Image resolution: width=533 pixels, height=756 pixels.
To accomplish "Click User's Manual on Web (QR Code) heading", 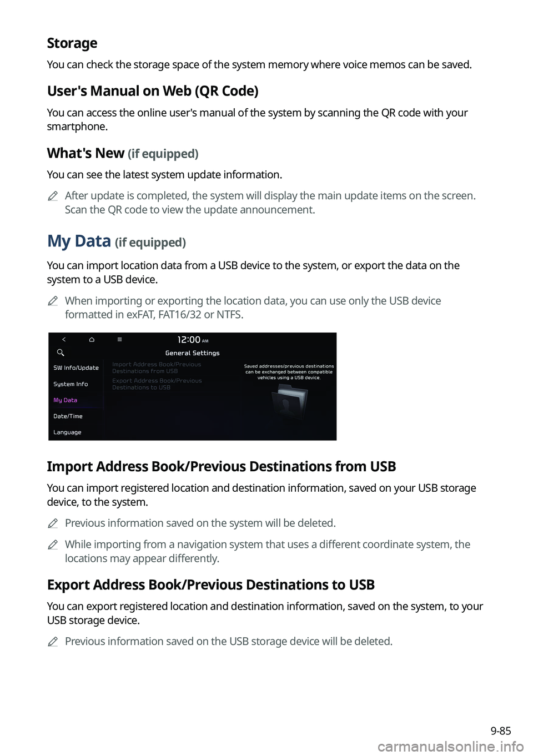I will pos(153,91).
